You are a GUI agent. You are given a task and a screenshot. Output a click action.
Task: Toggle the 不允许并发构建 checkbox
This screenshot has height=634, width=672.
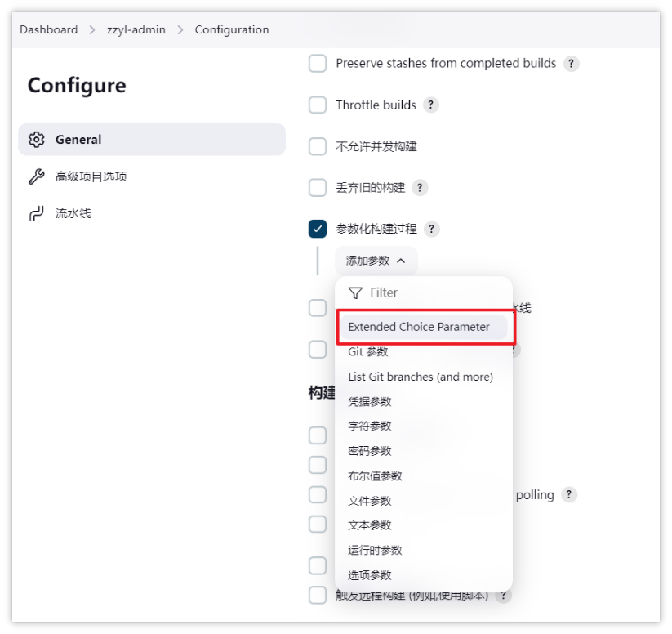pyautogui.click(x=318, y=146)
